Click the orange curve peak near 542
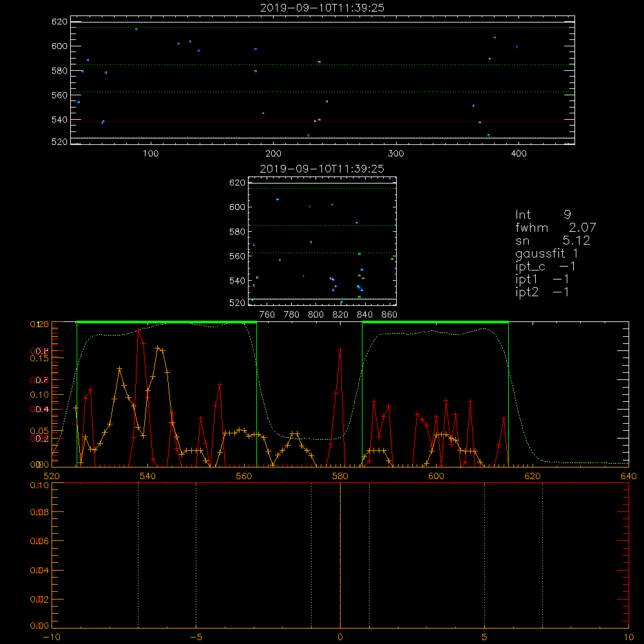 point(158,348)
